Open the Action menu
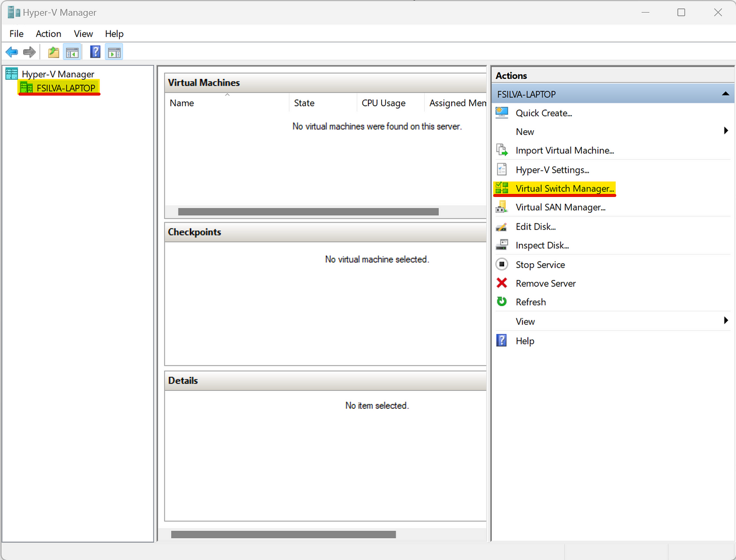 pos(48,34)
